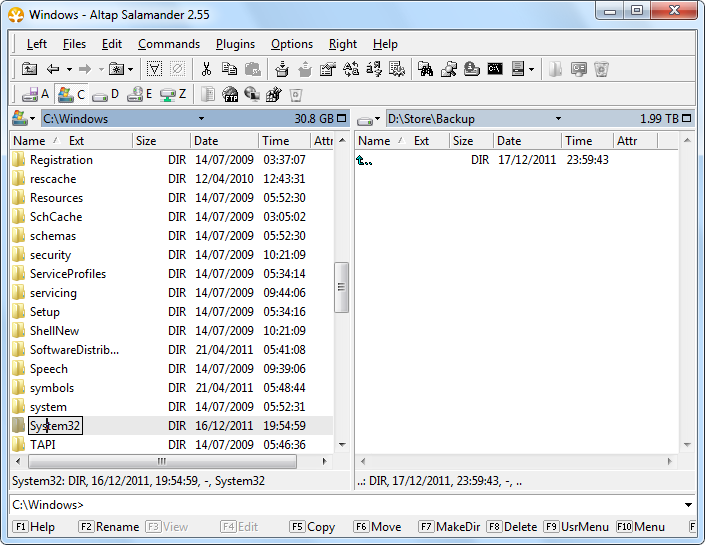This screenshot has width=705, height=545.
Task: Click F9 UsrMenu button
Action: point(576,527)
